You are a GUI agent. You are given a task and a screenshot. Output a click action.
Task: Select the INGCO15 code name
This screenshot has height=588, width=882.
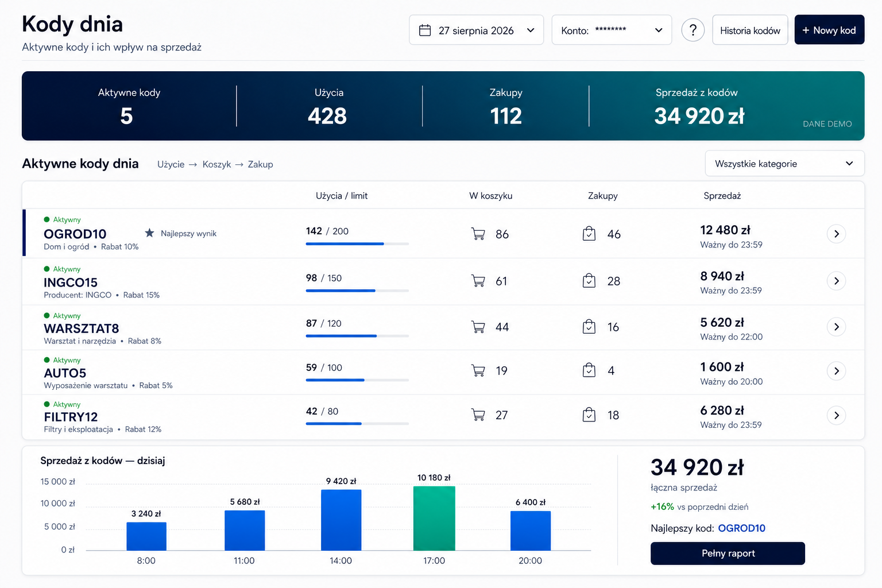(x=71, y=283)
